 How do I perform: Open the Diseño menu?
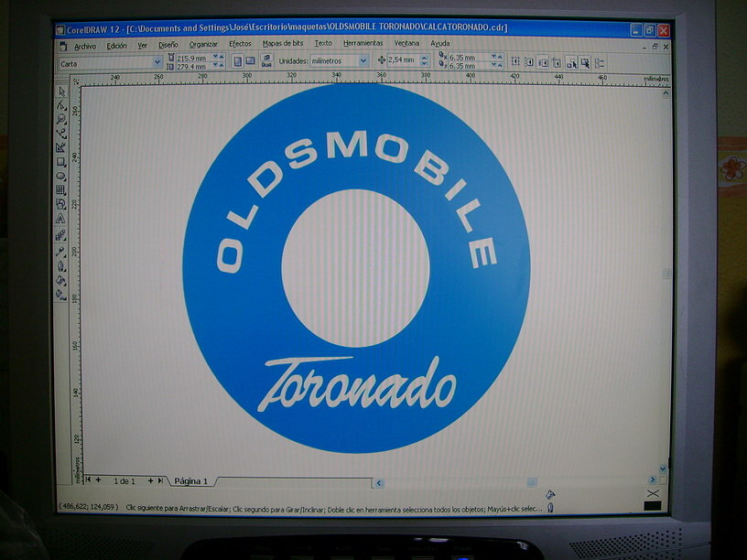tap(168, 45)
